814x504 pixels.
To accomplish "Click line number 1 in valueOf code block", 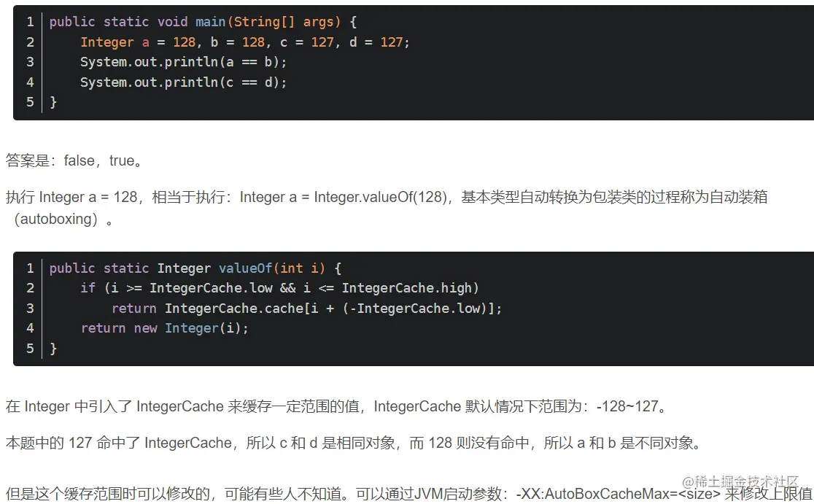I will point(30,268).
